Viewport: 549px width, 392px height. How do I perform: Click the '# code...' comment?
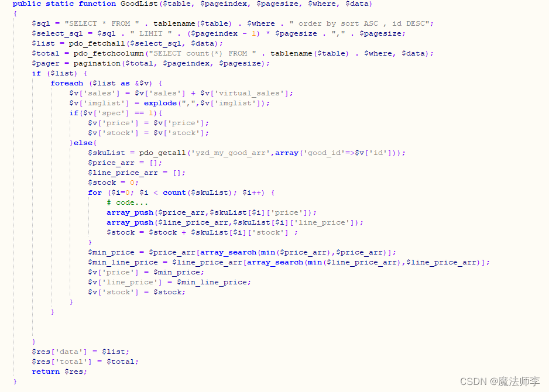point(127,202)
